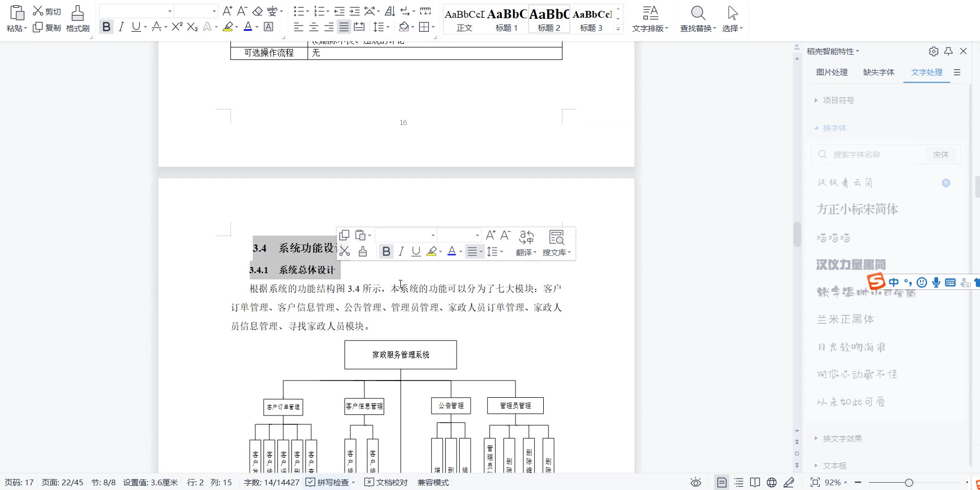
Task: Click the settings gear in side panel
Action: click(x=934, y=51)
